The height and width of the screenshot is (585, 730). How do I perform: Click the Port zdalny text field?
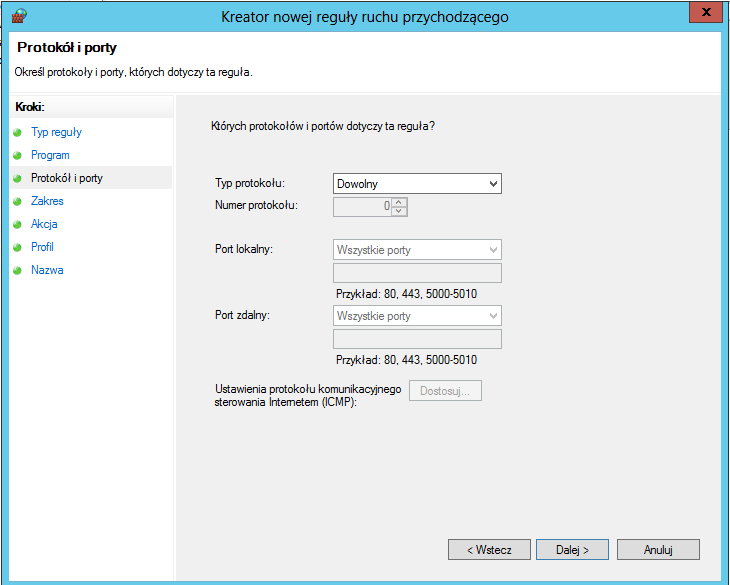tap(417, 339)
